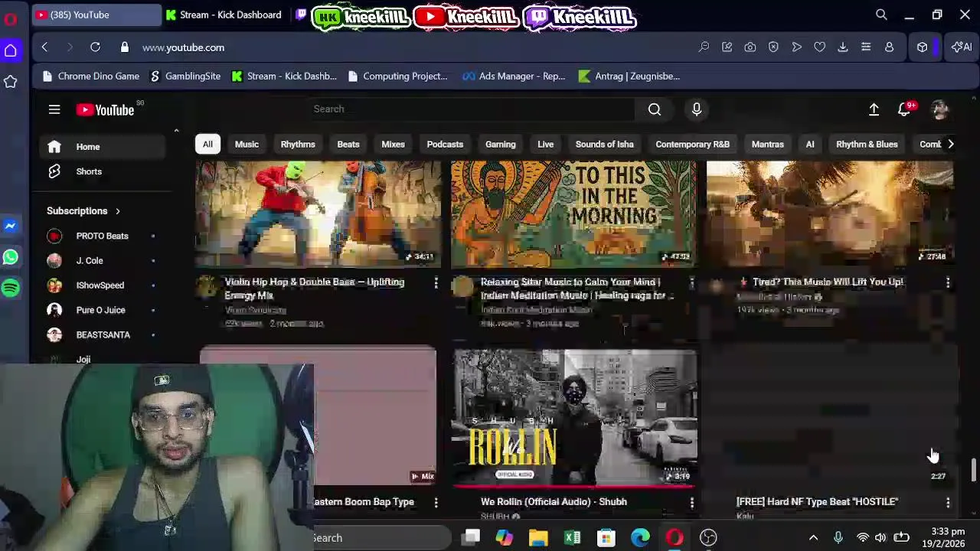Open the YouTube create upload icon

click(874, 109)
